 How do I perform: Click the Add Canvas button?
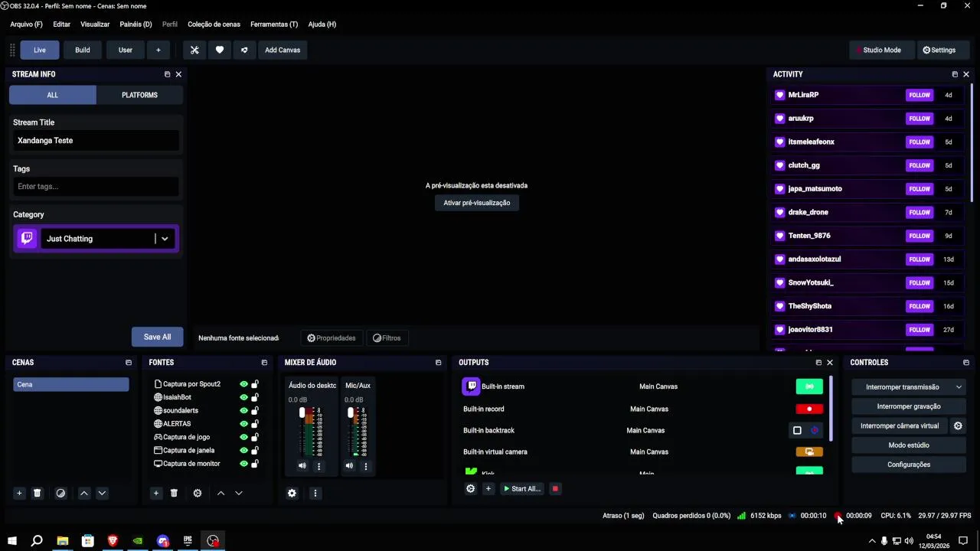point(283,50)
